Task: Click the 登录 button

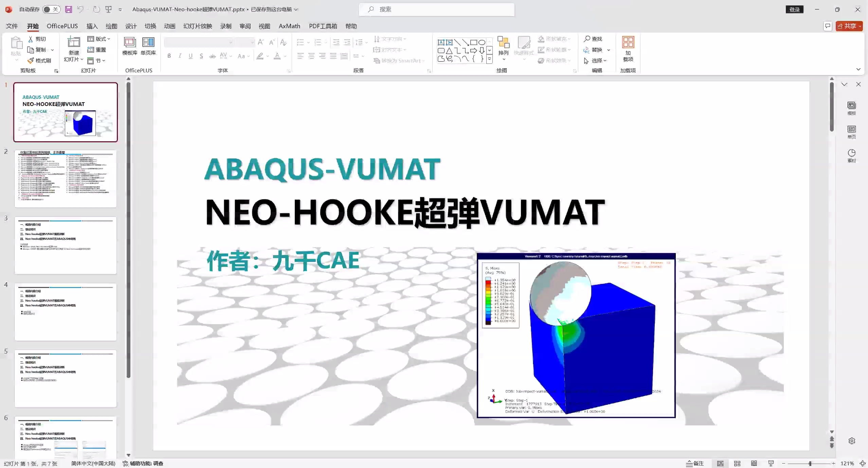Action: point(794,9)
